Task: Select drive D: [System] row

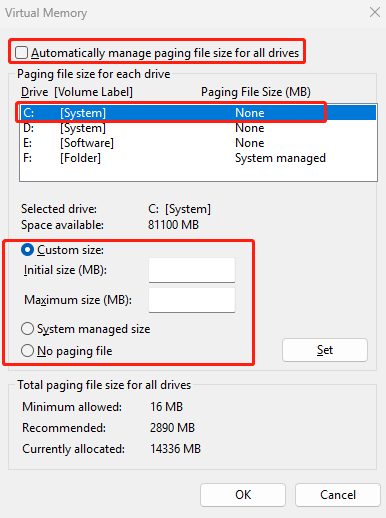Action: coord(198,128)
